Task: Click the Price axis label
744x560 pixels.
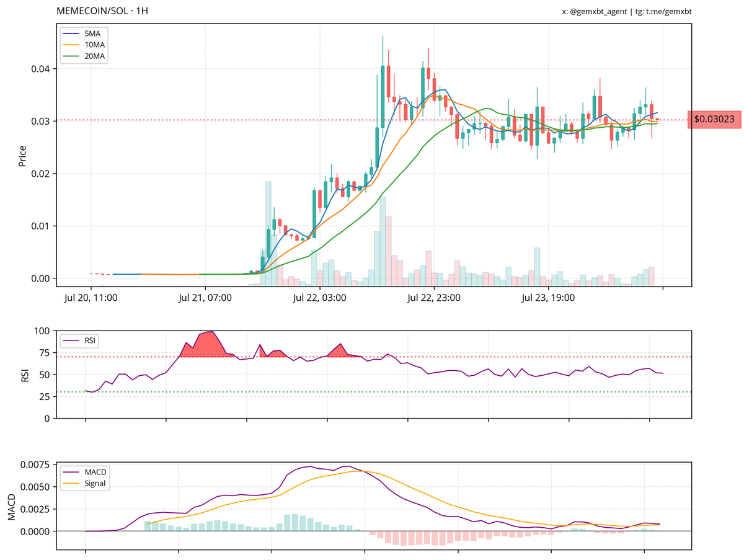Action: pyautogui.click(x=22, y=156)
